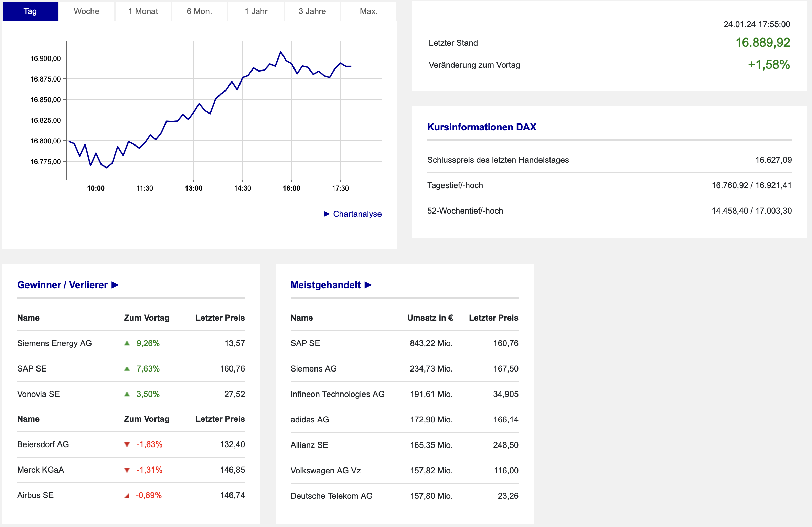Open the 6 Mon. chart tab

point(199,11)
